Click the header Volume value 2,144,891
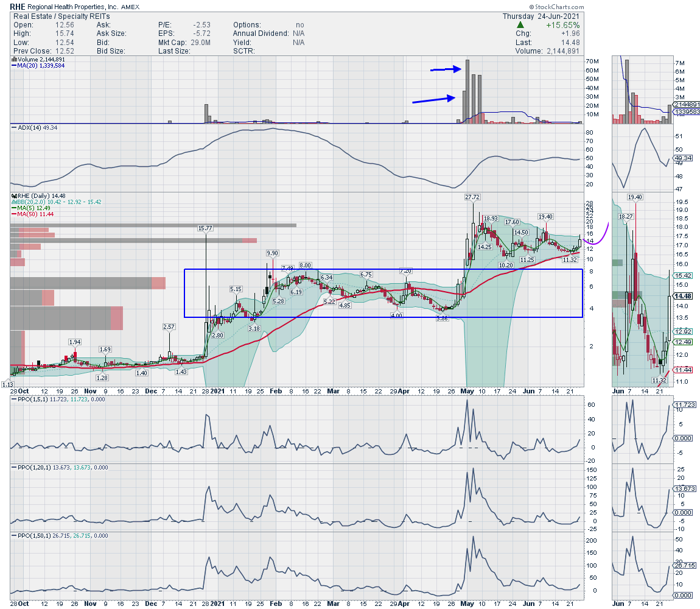Screen dimensions: 700x609 point(563,51)
